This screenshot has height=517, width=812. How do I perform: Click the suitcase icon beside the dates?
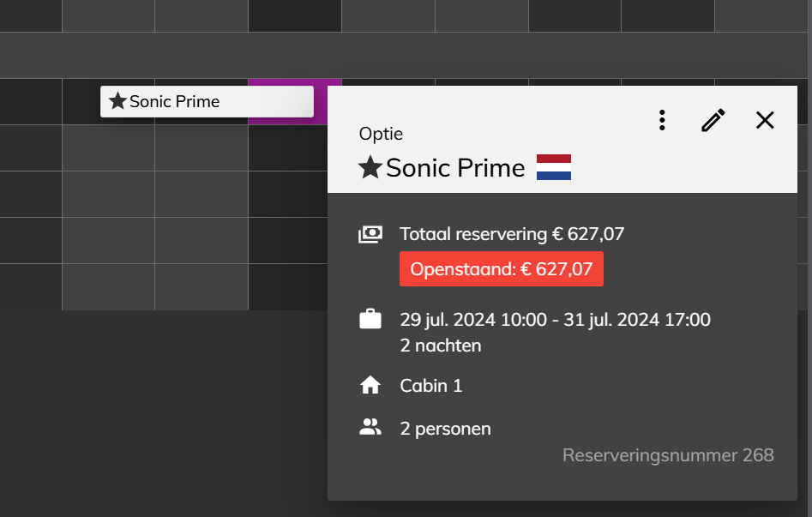pyautogui.click(x=370, y=319)
